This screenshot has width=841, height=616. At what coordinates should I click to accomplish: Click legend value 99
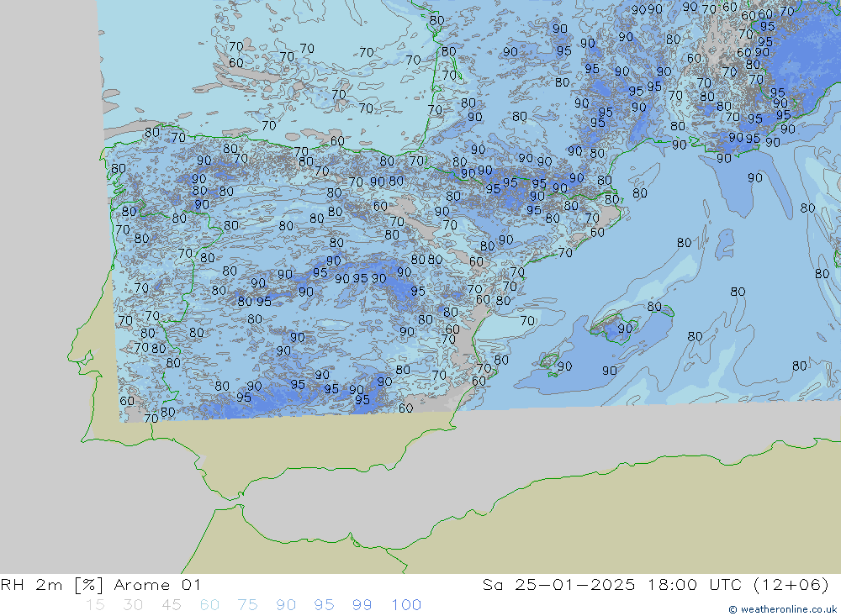coord(362,605)
